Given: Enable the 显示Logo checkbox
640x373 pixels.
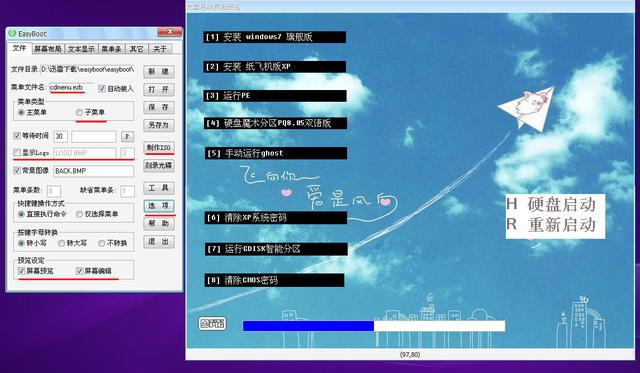Looking at the screenshot, I should tap(17, 153).
